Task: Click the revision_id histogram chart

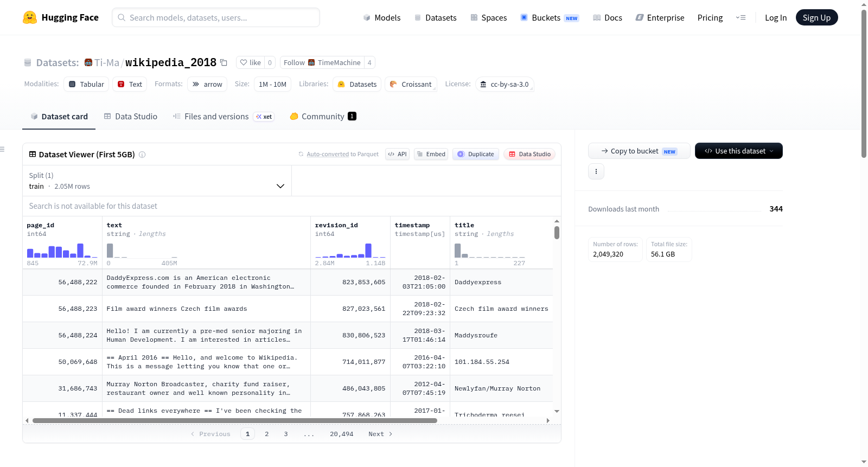Action: 350,250
